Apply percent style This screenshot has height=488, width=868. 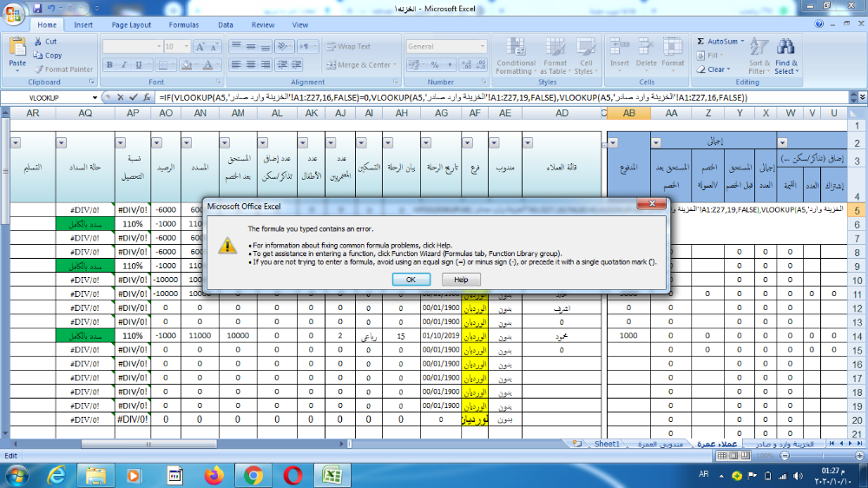435,65
